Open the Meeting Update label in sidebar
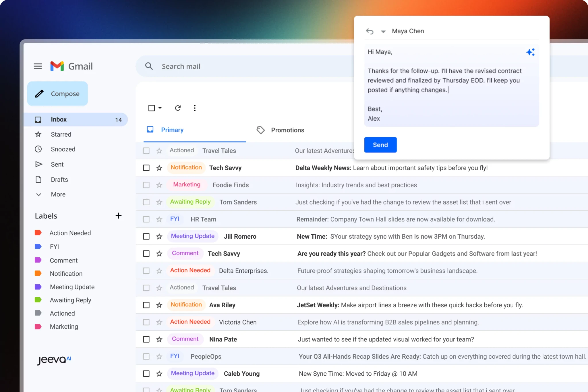 (72, 287)
